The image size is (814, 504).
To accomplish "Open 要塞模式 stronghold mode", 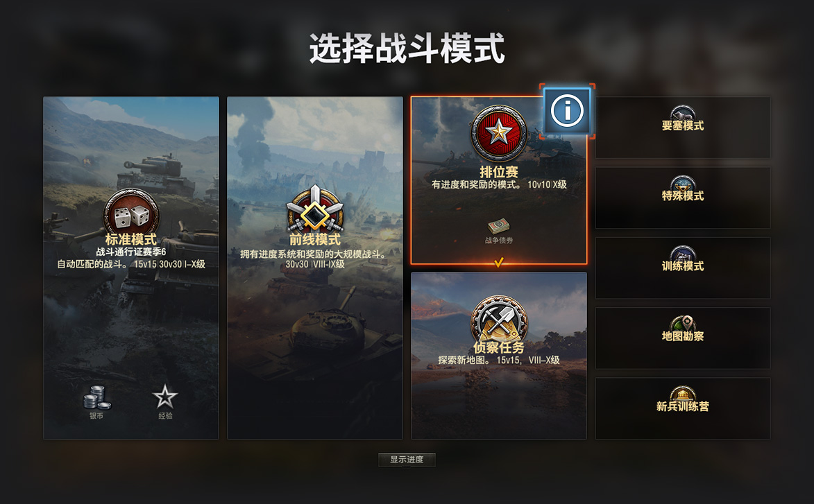I will (683, 128).
